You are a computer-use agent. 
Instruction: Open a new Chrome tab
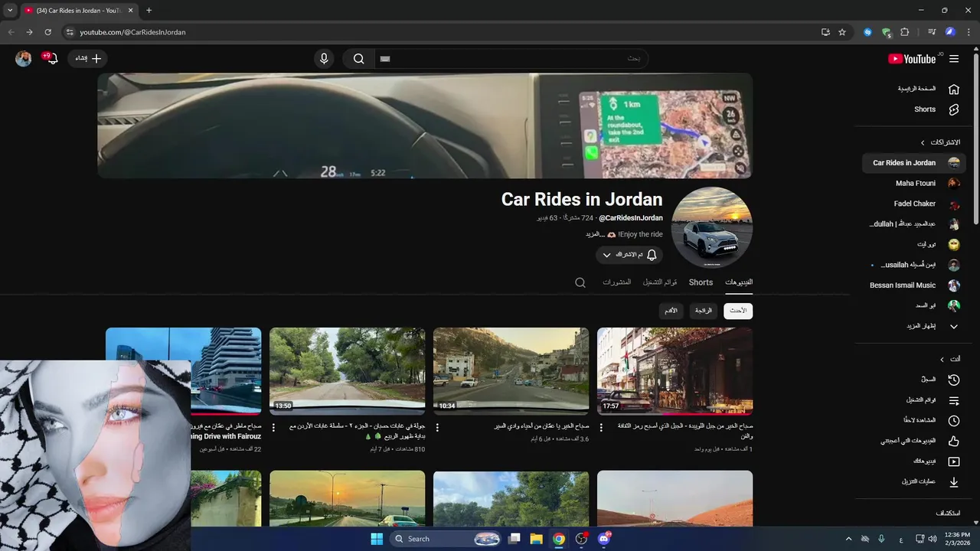[149, 11]
